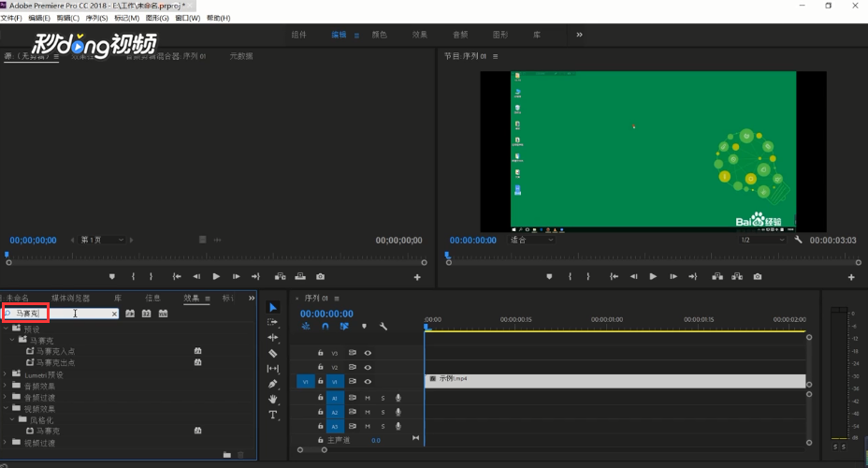Select the Razor tool

273,353
